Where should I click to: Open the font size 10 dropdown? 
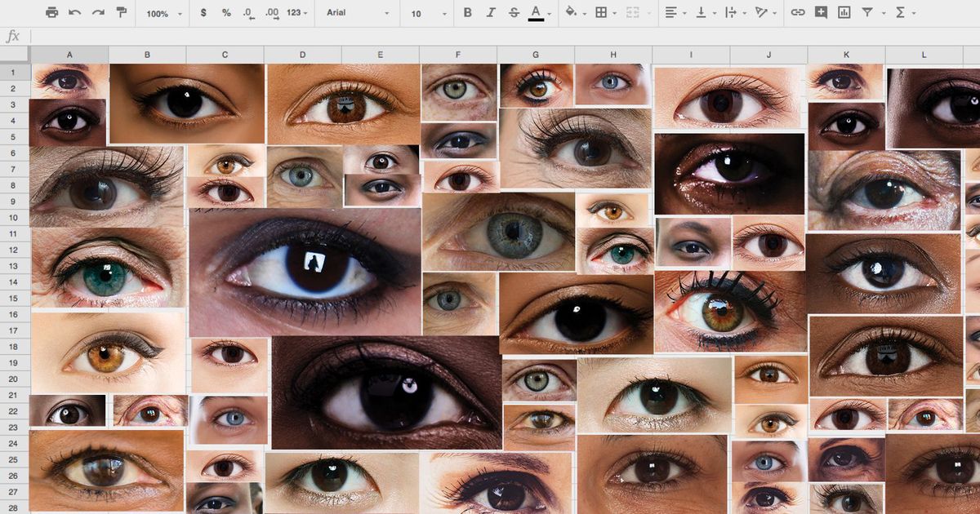pyautogui.click(x=429, y=14)
